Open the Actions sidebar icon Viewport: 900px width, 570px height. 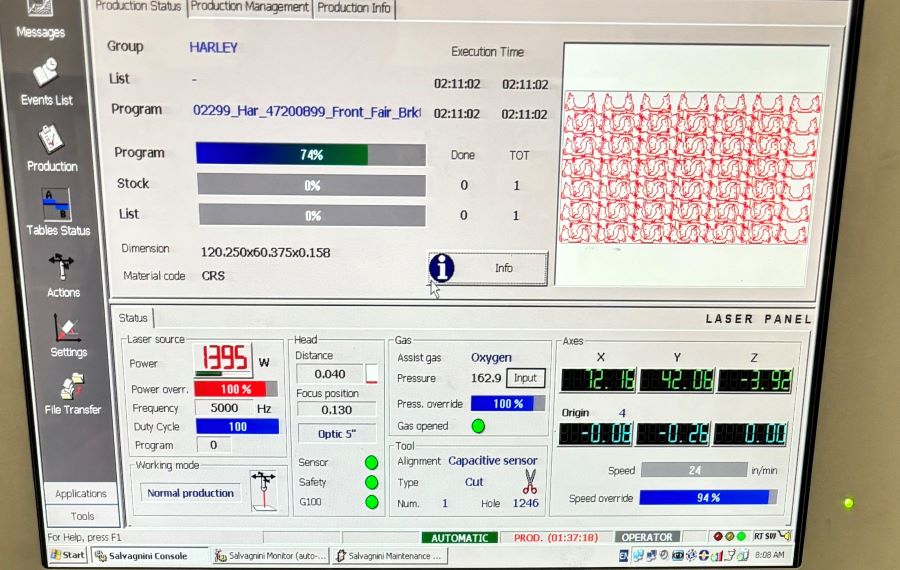(61, 267)
